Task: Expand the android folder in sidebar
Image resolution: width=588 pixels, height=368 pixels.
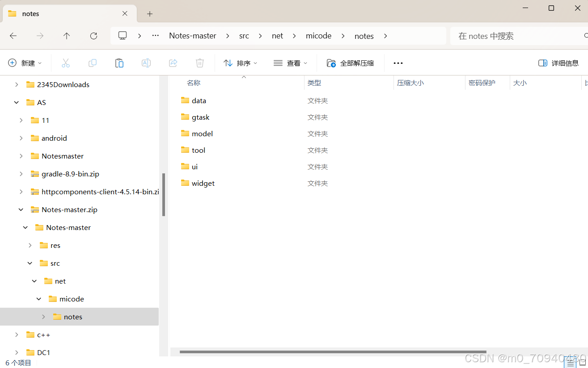Action: coord(21,138)
